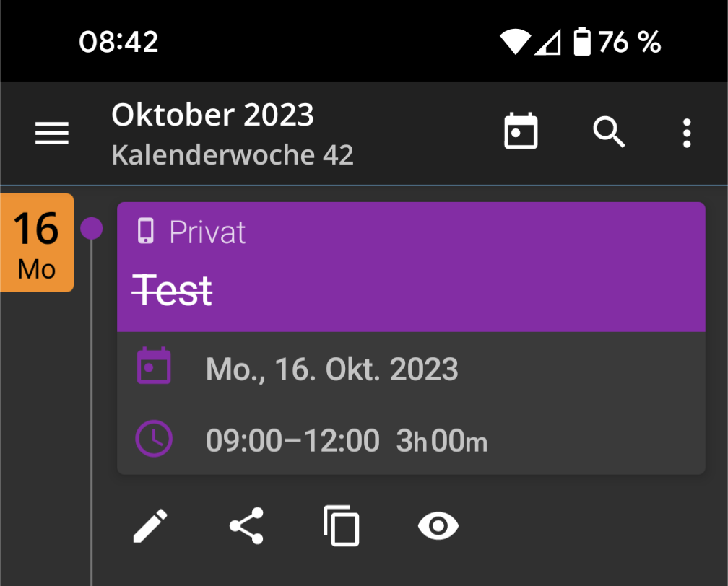
Task: Select the Privat calendar label
Action: tap(207, 232)
